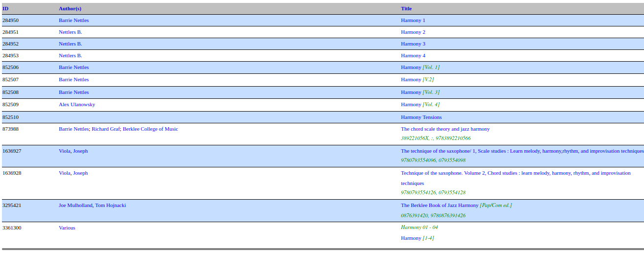Image resolution: width=644 pixels, height=253 pixels.
Task: Select ID cell 3361300
Action: [x=12, y=228]
